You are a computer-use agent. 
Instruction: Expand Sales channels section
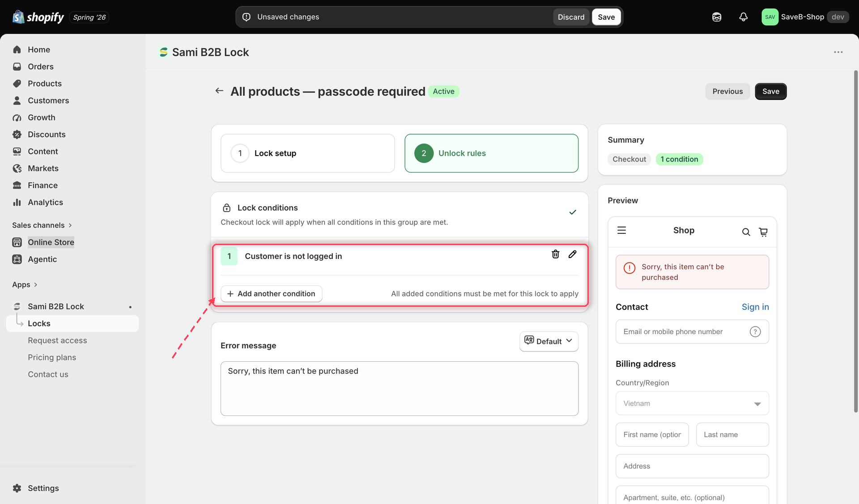click(42, 225)
